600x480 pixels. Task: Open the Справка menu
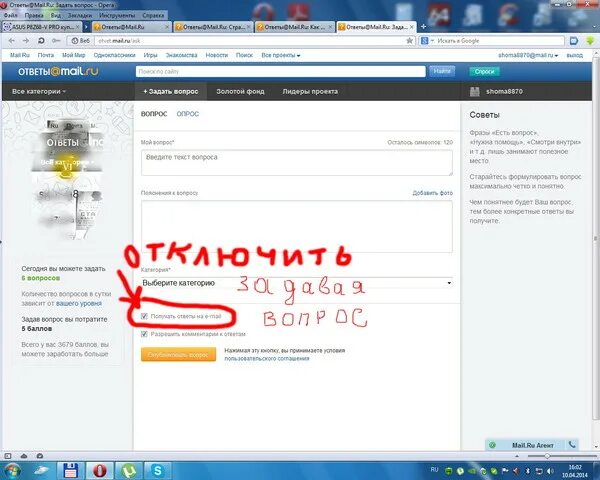click(153, 15)
